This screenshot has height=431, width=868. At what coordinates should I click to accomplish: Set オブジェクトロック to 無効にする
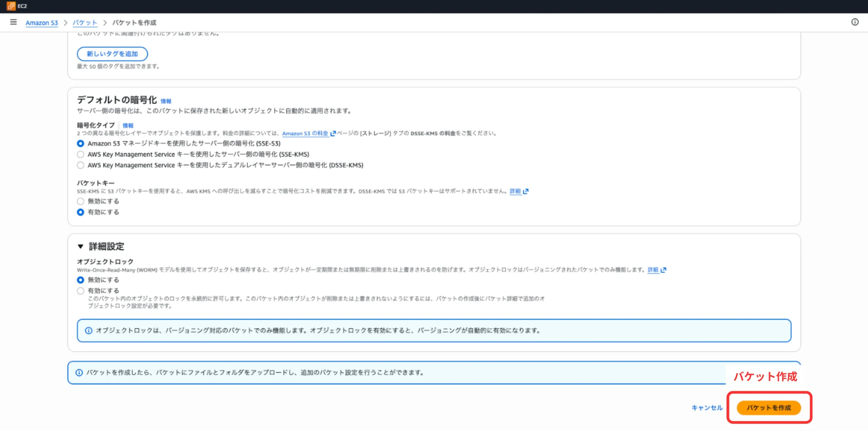coord(80,280)
